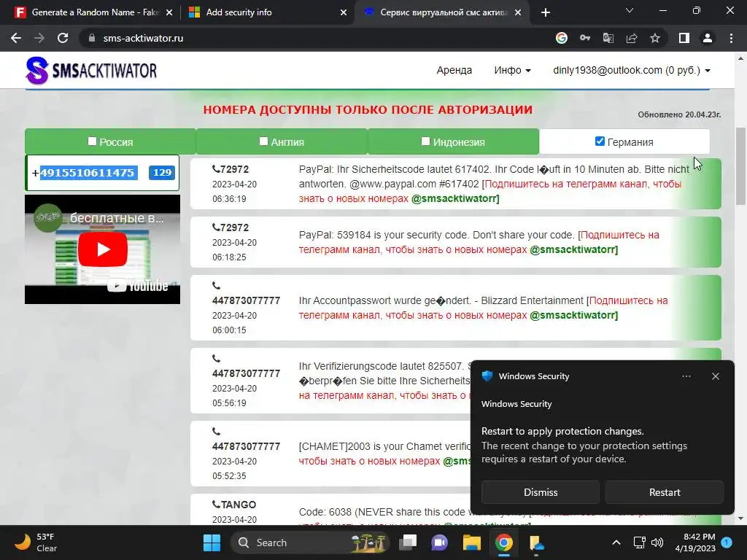
Task: Click the SMSACKTIWATOR site logo
Action: coord(91,71)
